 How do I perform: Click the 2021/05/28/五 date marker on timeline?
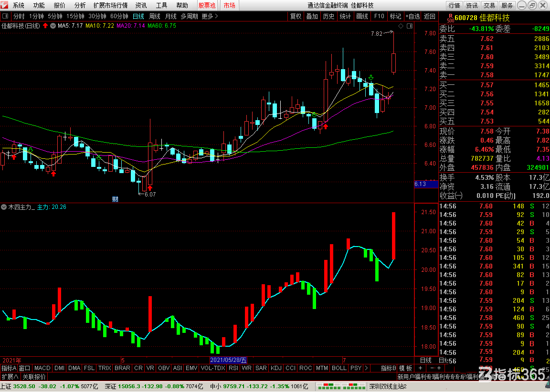click(228, 360)
